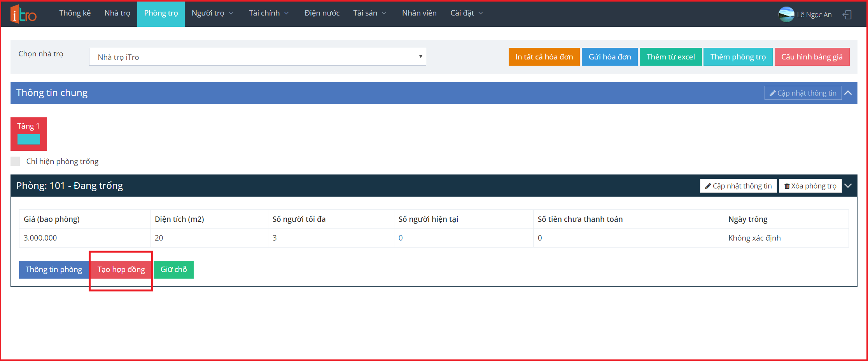This screenshot has width=868, height=361.
Task: Open Điện nước menu item
Action: tap(322, 13)
